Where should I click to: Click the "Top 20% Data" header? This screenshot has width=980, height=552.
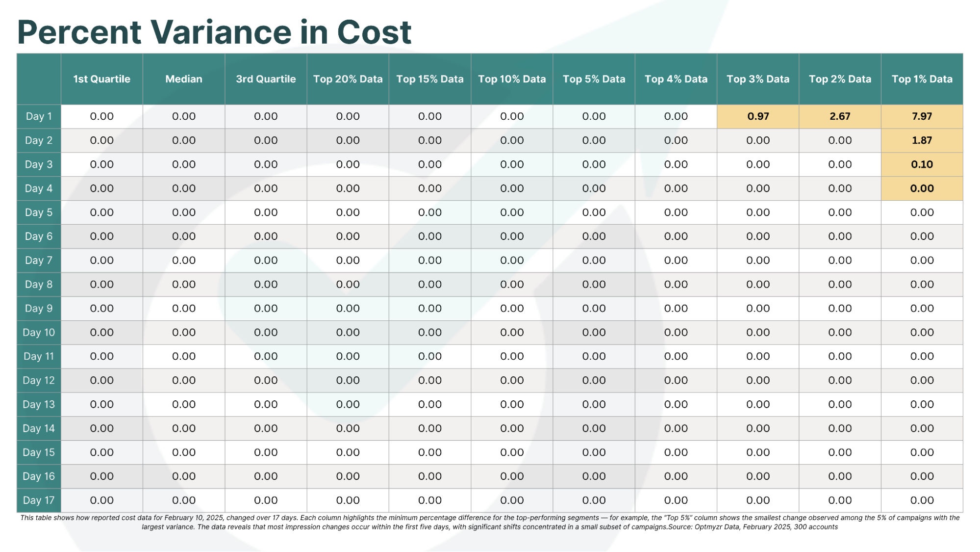(348, 79)
